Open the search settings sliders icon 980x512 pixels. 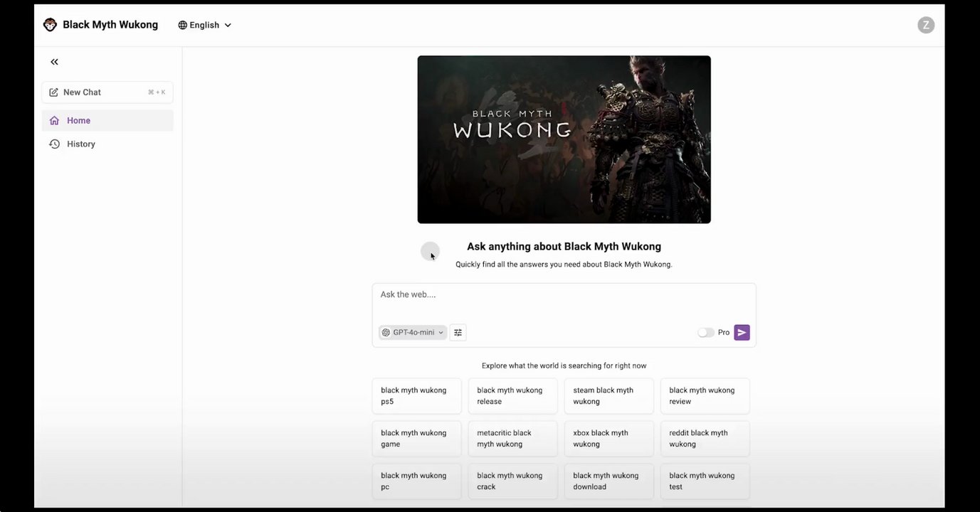(x=458, y=332)
